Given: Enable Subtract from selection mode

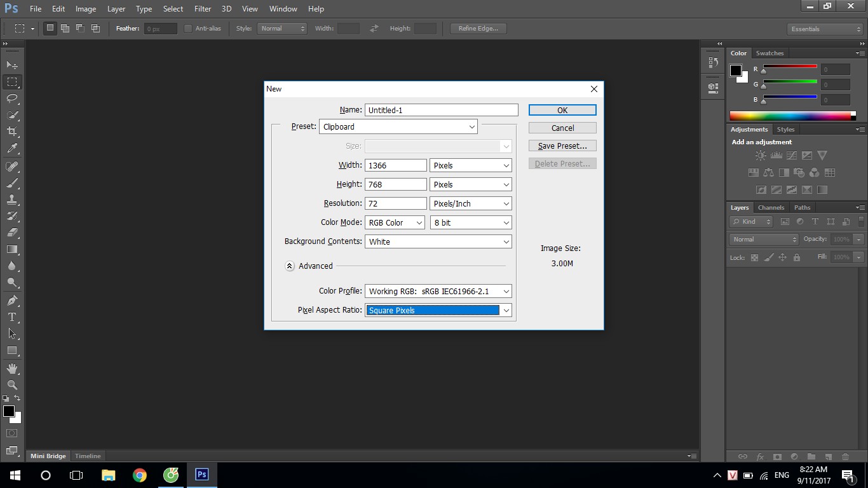Looking at the screenshot, I should (x=80, y=29).
